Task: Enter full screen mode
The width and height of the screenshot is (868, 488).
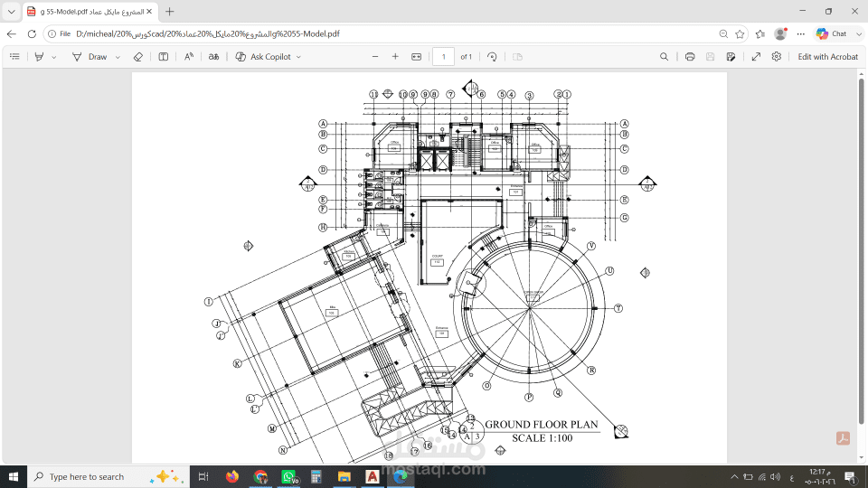Action: [756, 56]
